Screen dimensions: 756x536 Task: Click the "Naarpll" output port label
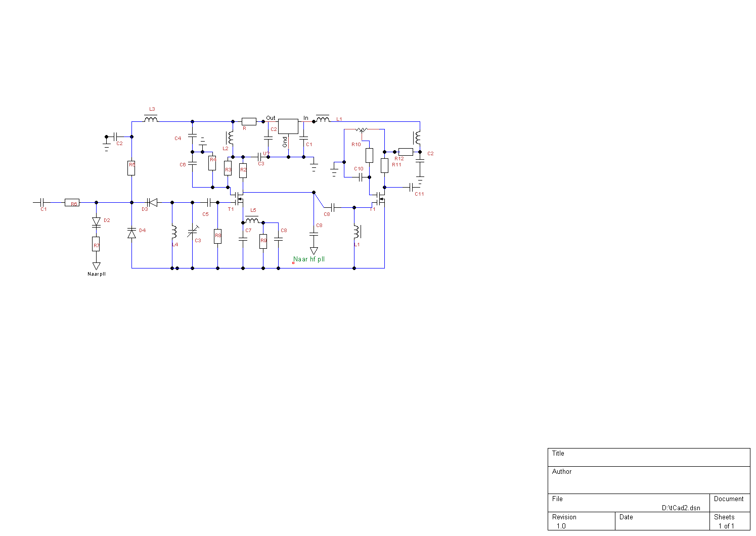(96, 274)
